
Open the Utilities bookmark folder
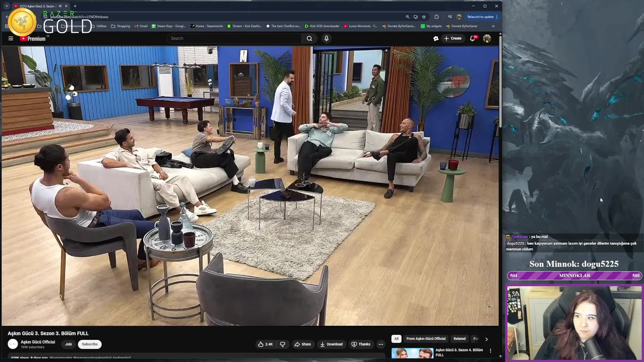(x=99, y=26)
